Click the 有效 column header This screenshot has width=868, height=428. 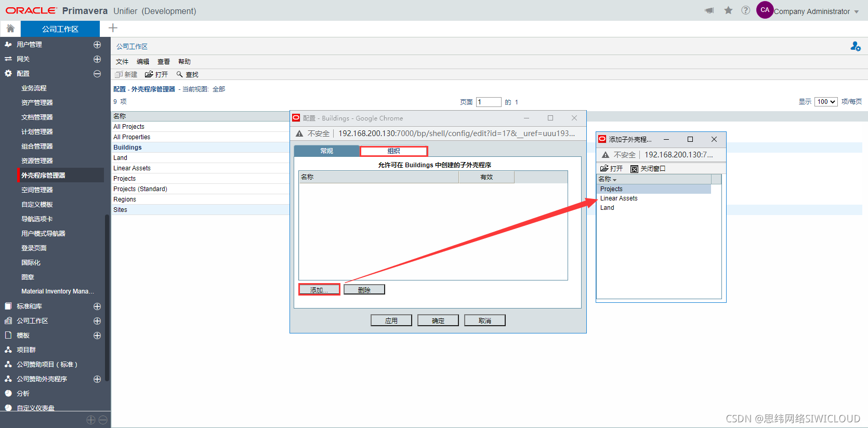(486, 177)
